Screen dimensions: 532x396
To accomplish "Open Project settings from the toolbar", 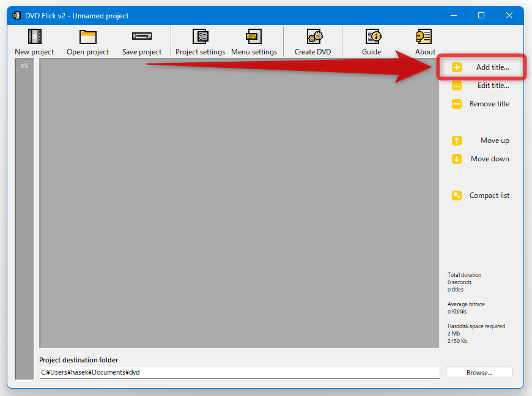I will (200, 42).
